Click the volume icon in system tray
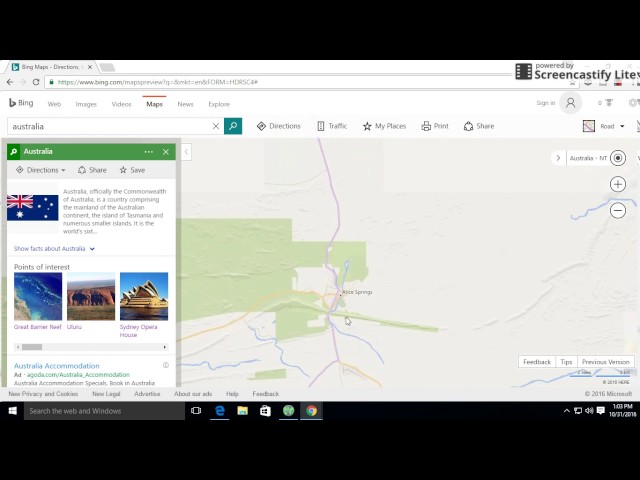The height and width of the screenshot is (480, 640). coord(589,411)
